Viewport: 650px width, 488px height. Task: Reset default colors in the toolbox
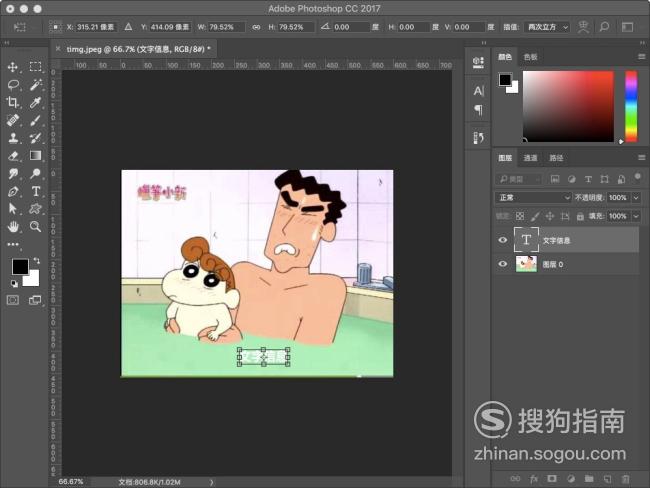[x=15, y=284]
